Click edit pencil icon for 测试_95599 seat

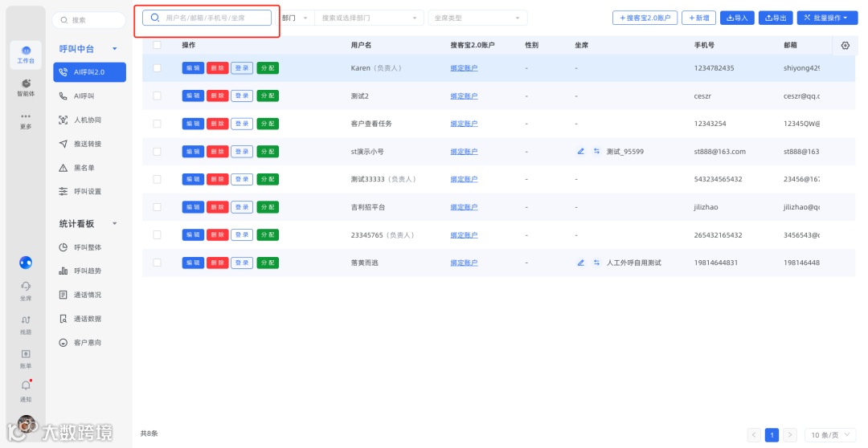click(580, 152)
